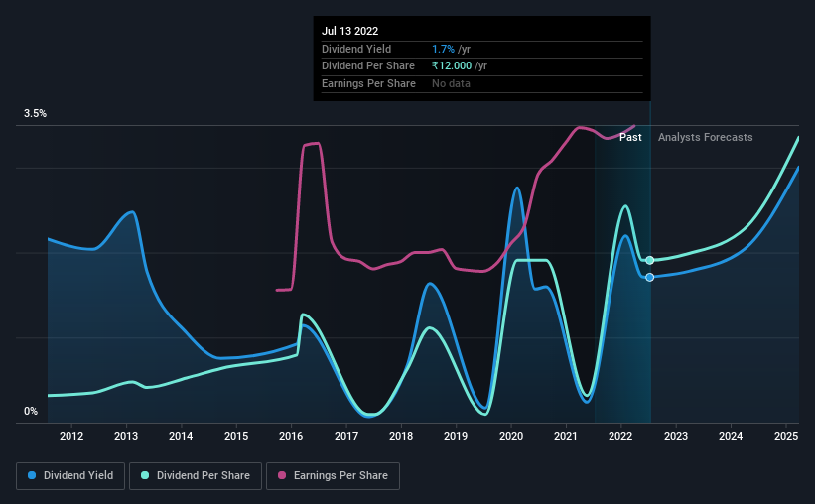Select the blue data point marker on the chart
Viewport: 815px width, 504px height.
(x=649, y=278)
